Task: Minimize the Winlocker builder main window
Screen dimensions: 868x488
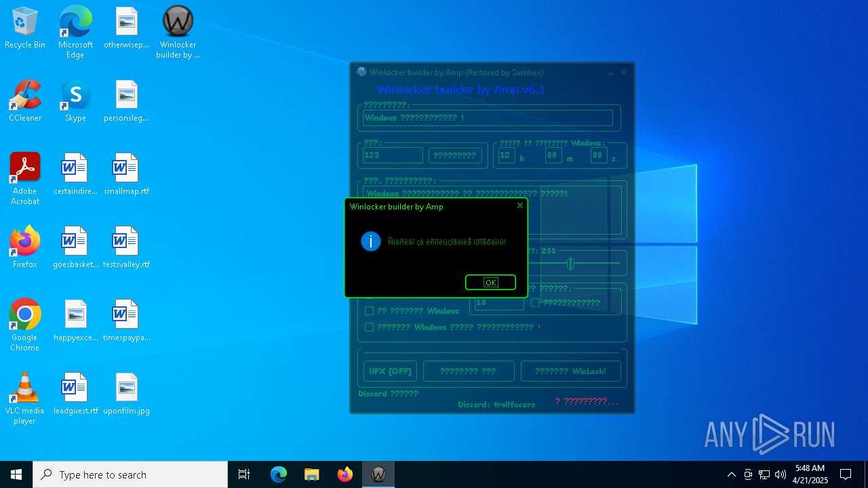Action: tap(610, 72)
